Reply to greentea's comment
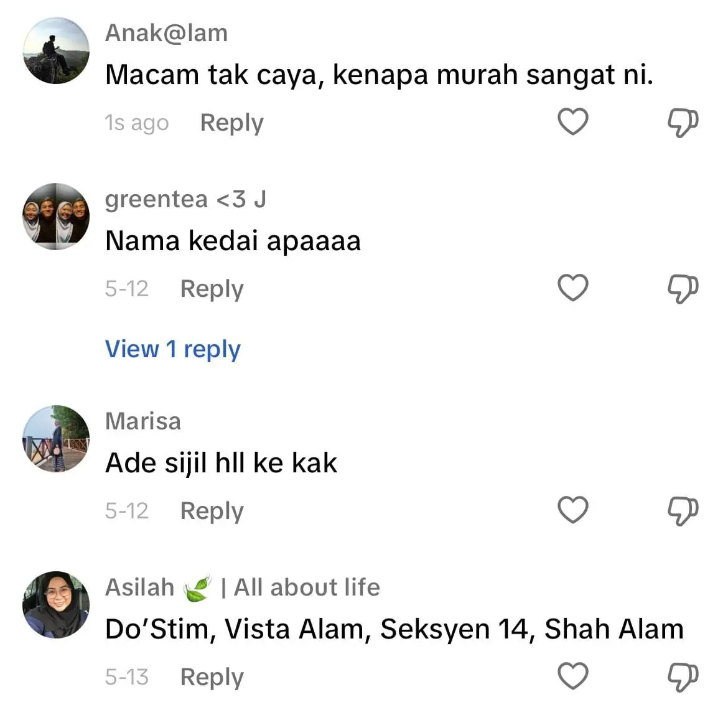This screenshot has width=728, height=720. pyautogui.click(x=212, y=289)
